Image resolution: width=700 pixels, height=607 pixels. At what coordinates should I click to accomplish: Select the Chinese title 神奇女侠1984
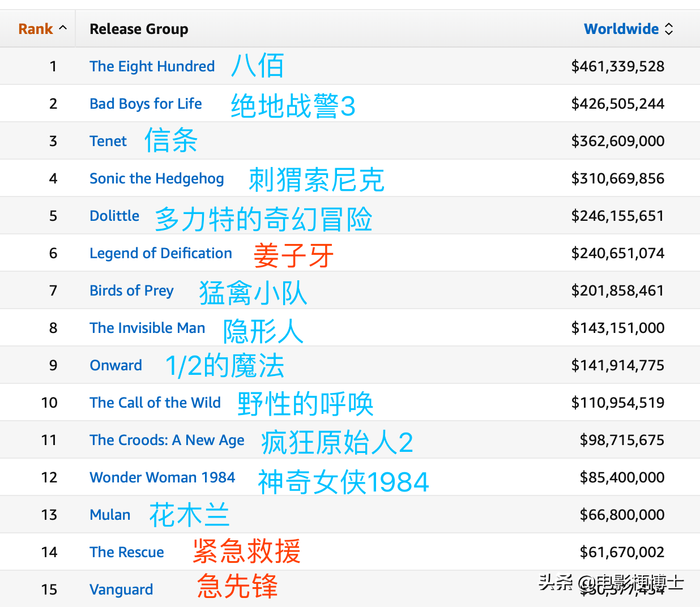point(343,482)
